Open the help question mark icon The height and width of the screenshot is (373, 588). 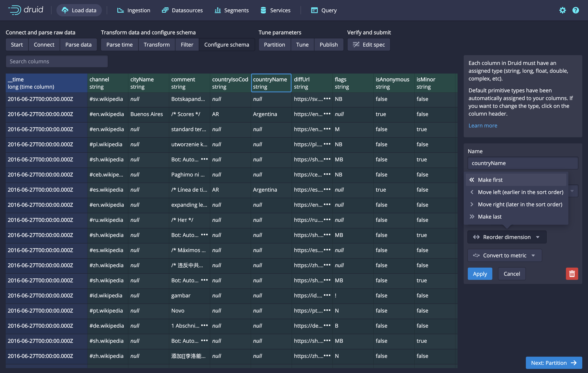(575, 10)
